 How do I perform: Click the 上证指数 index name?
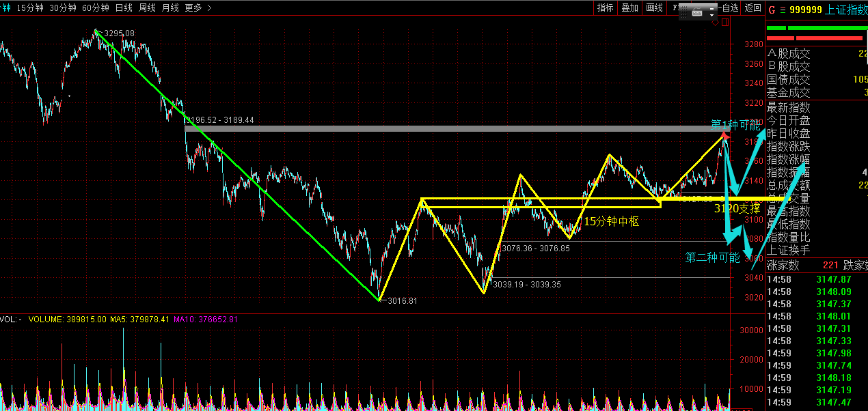[846, 10]
